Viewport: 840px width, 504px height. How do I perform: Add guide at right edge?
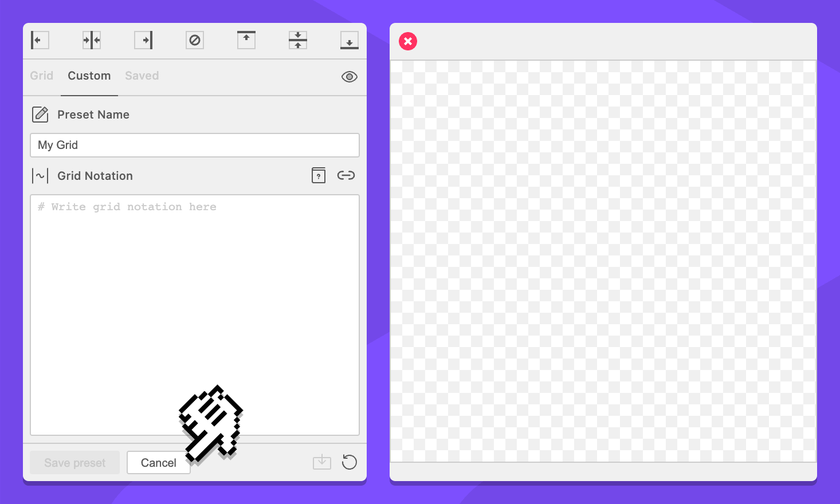(x=143, y=40)
